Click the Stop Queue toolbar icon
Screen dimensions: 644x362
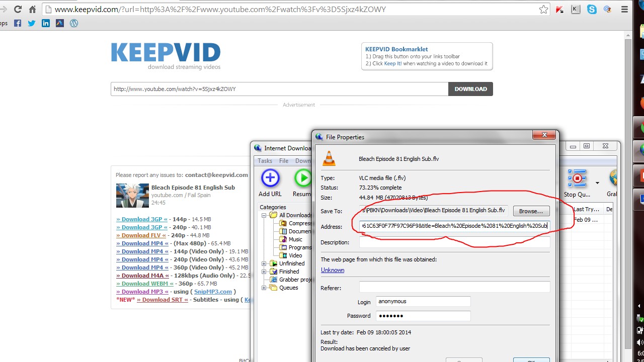click(x=577, y=179)
